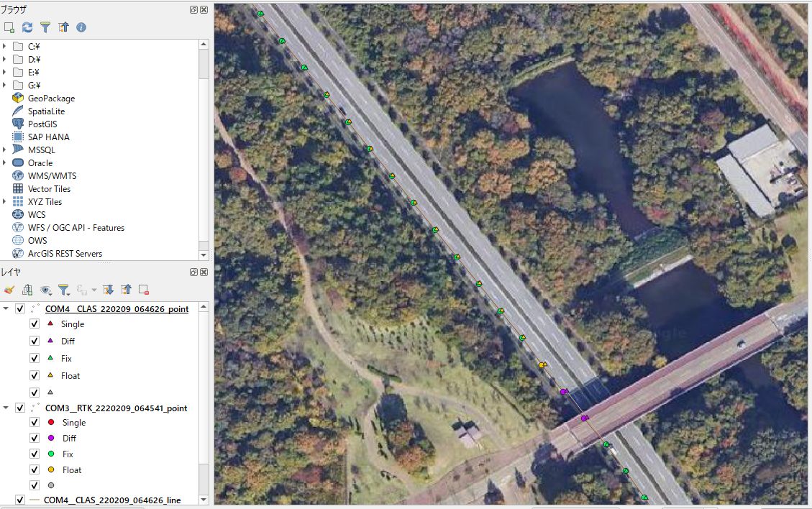Select the COM3_RTK point layer name
The height and width of the screenshot is (509, 812).
(116, 408)
